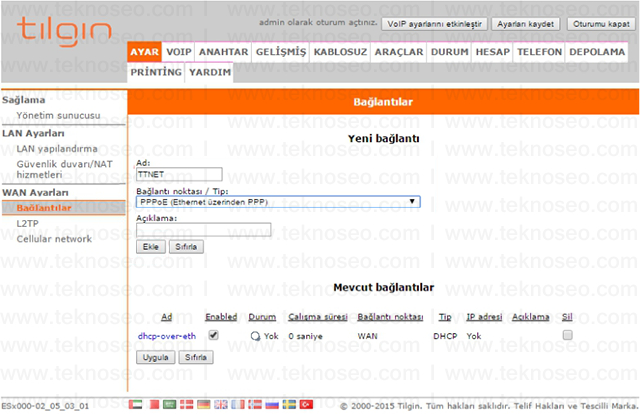
Task: Open Yönetim sunucusu in sidebar
Action: point(58,116)
